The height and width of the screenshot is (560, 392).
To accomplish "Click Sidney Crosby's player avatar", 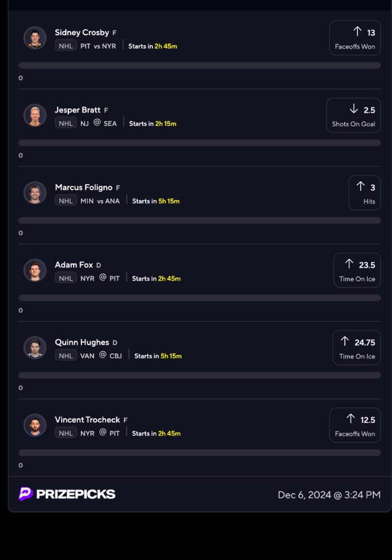I will click(x=35, y=38).
